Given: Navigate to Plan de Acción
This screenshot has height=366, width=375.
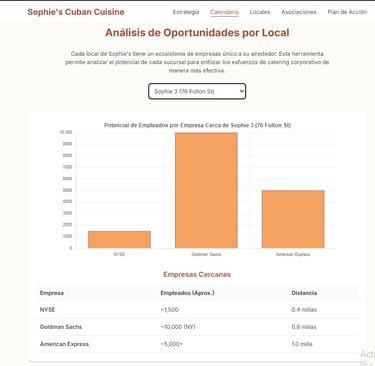Looking at the screenshot, I should [347, 12].
